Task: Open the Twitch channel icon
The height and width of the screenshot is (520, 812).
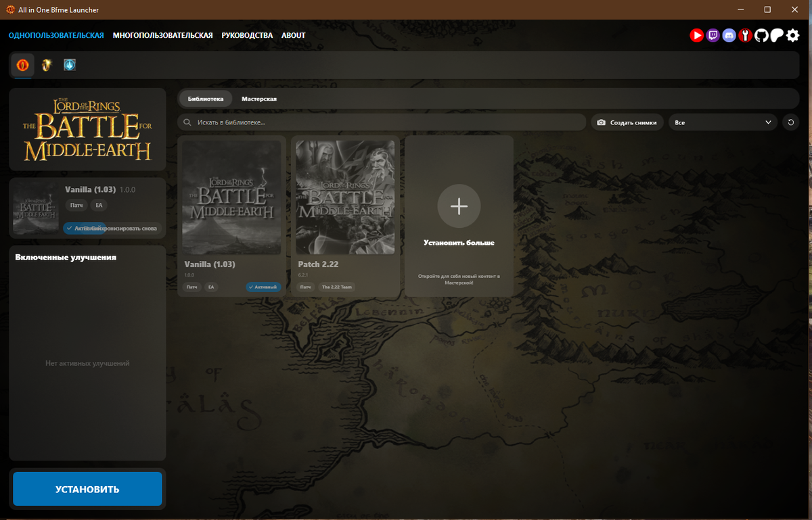Action: point(713,35)
